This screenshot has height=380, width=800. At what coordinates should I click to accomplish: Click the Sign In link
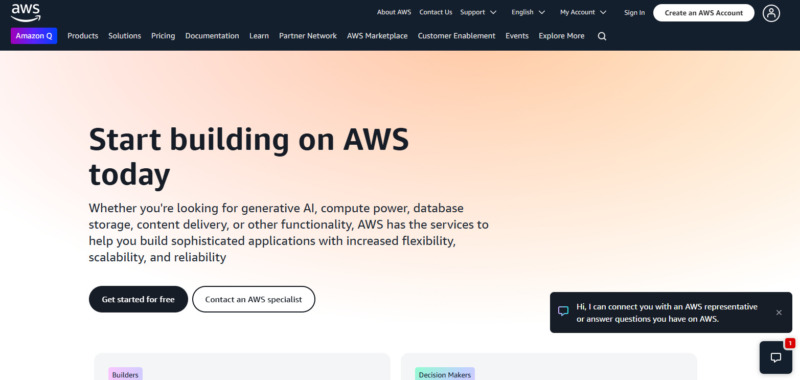tap(634, 13)
